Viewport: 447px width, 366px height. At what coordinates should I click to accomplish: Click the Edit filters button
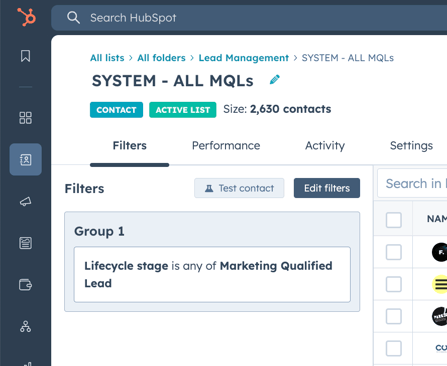click(327, 188)
